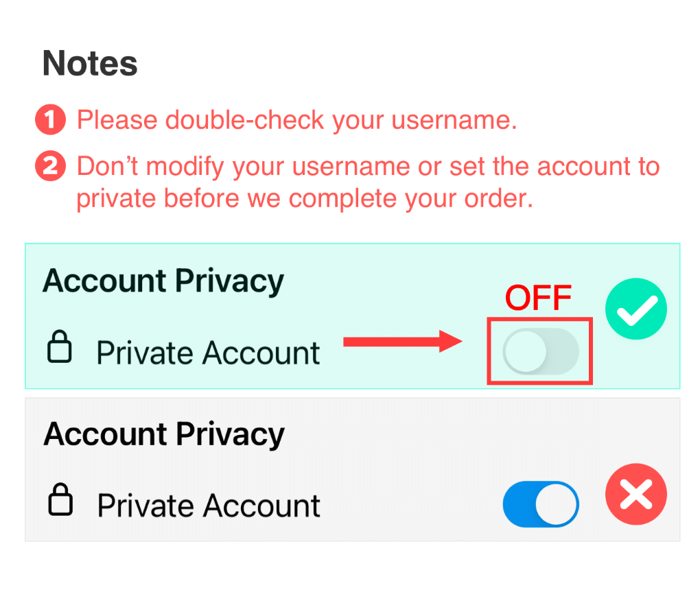Click the red OFF label
Image resolution: width=700 pixels, height=592 pixels.
pyautogui.click(x=538, y=298)
